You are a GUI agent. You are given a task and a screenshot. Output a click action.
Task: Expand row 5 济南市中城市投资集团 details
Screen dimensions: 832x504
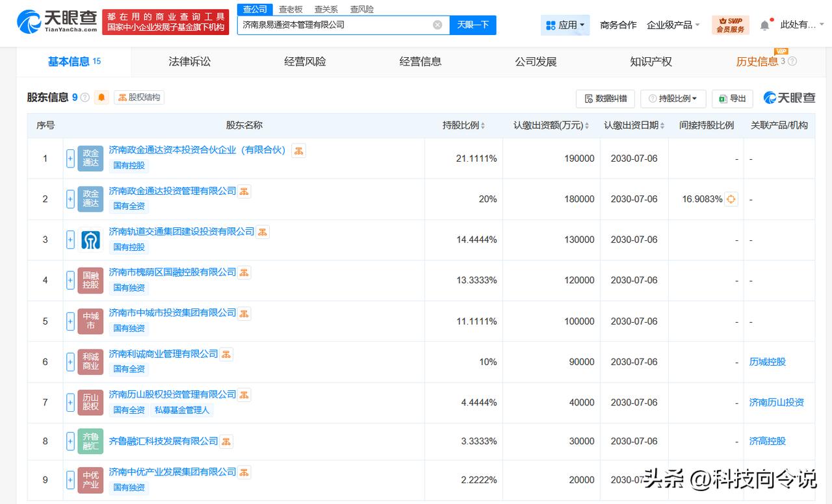pos(70,321)
